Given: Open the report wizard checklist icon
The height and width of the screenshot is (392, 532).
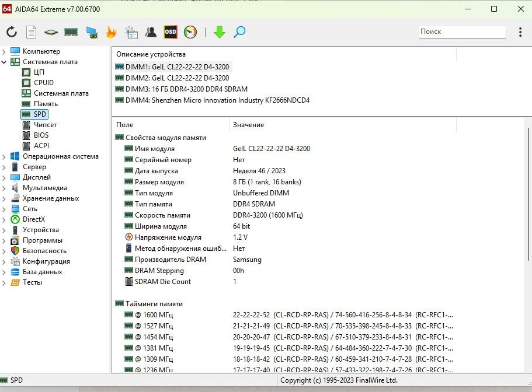Looking at the screenshot, I should [131, 32].
